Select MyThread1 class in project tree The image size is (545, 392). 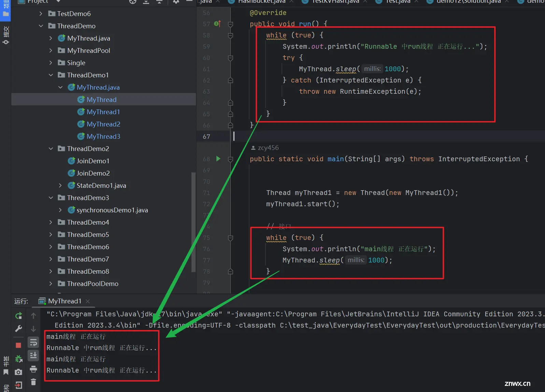(x=103, y=112)
